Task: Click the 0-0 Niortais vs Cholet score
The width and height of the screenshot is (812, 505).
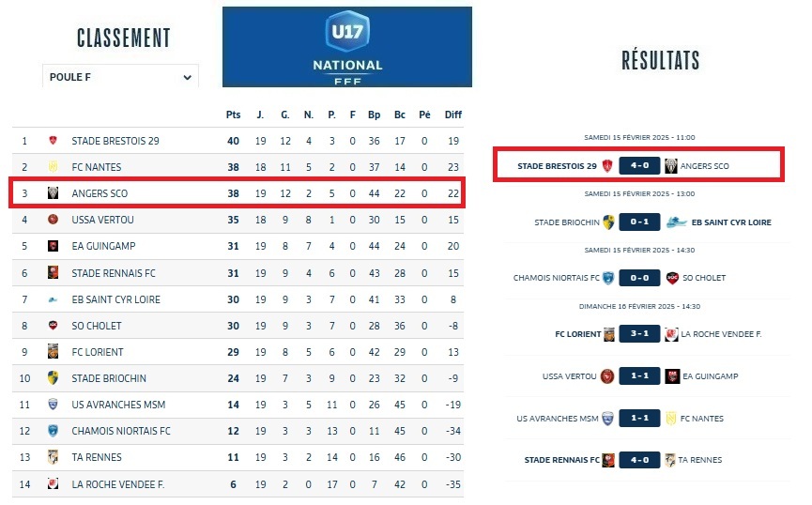Action: click(639, 278)
